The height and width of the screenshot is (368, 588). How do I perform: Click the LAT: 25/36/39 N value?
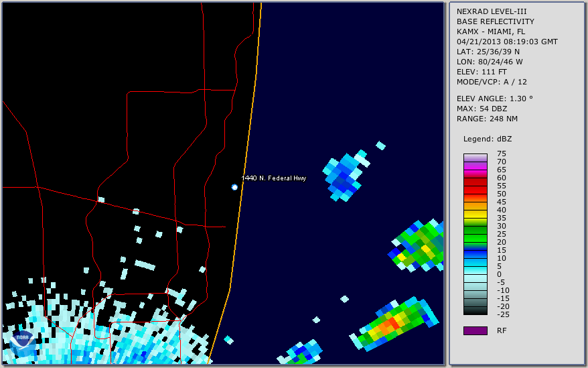[488, 52]
